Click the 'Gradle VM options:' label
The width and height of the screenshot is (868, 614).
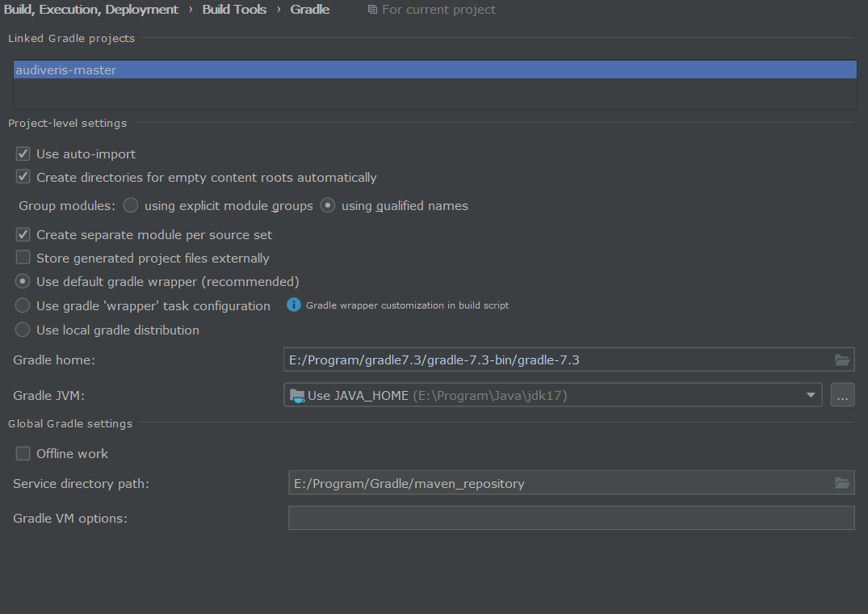[x=70, y=518]
